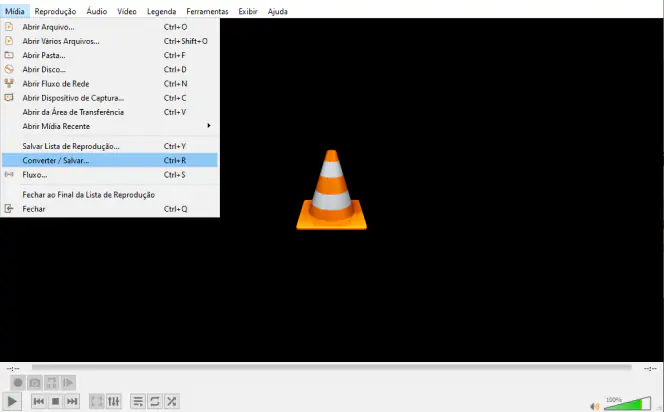Open extended settings equalizer panel
This screenshot has width=664, height=412.
tap(113, 401)
